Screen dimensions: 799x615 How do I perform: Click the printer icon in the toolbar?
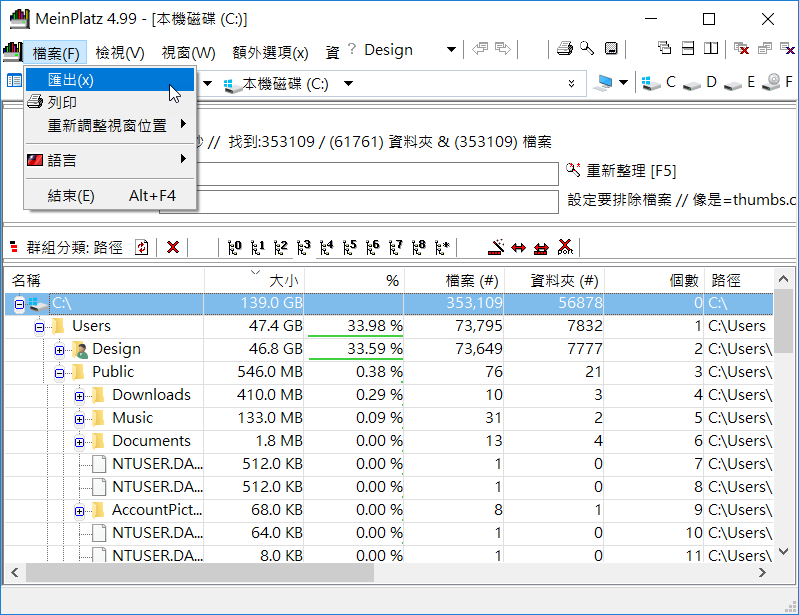565,48
